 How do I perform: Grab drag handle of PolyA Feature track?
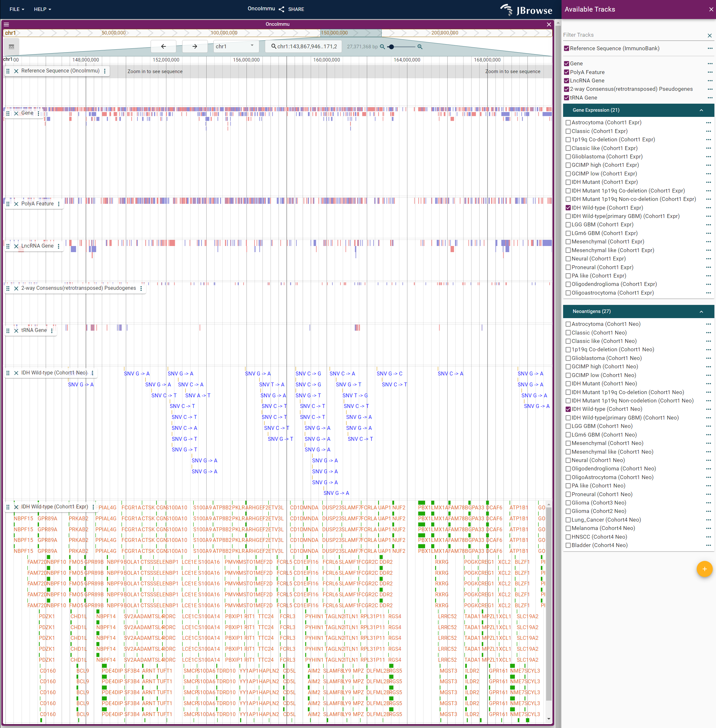pyautogui.click(x=8, y=204)
